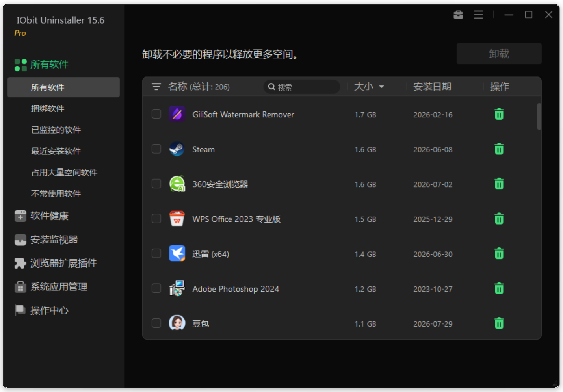
Task: Click the 卸载 button
Action: [x=499, y=54]
